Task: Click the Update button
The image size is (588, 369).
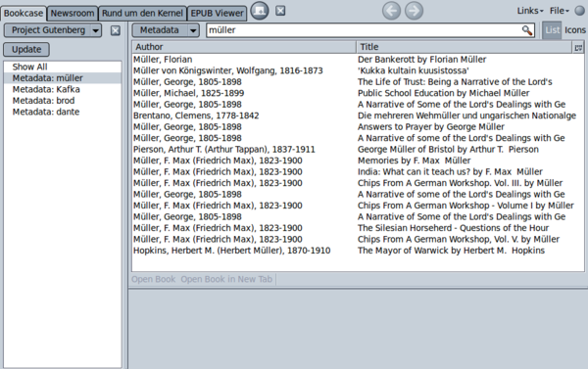Action: pyautogui.click(x=26, y=50)
